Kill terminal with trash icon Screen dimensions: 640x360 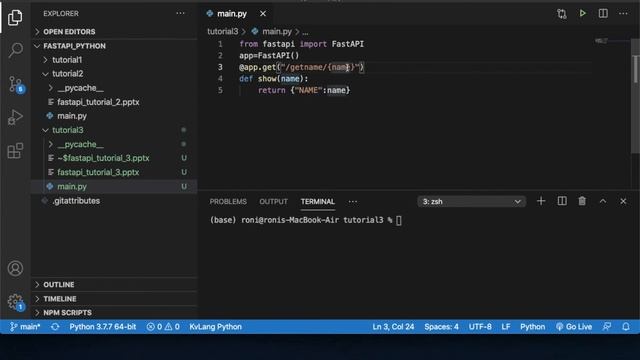[x=582, y=201]
